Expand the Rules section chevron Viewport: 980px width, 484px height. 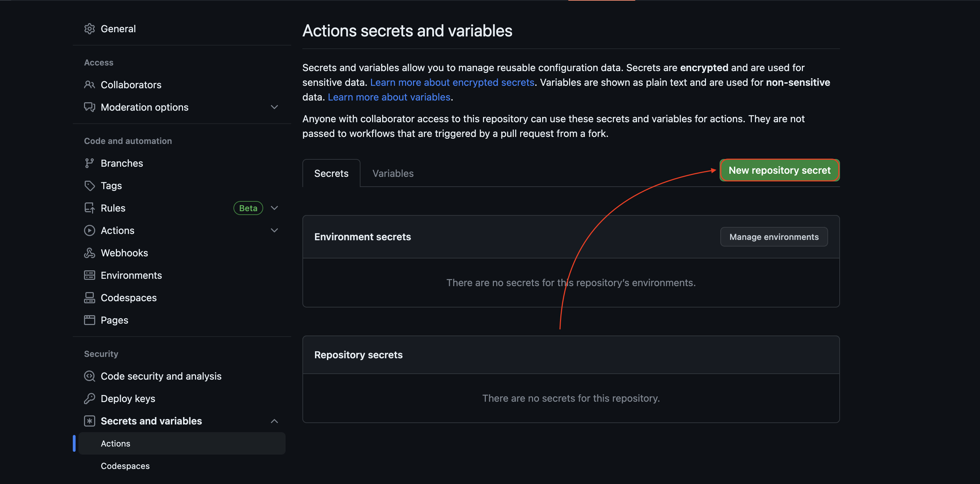tap(274, 208)
